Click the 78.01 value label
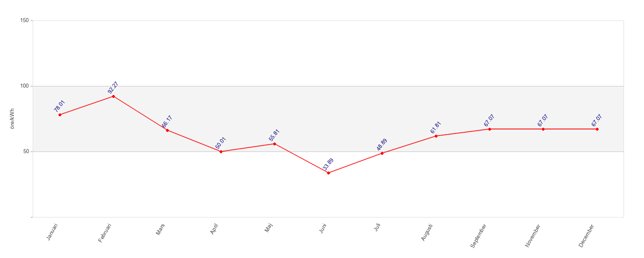The width and height of the screenshot is (644, 258). point(60,106)
